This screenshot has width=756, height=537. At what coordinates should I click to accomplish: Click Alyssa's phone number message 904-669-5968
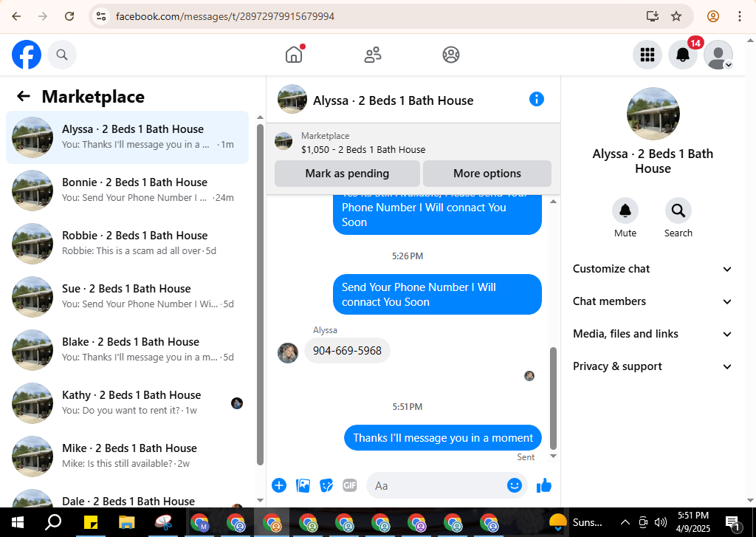(x=347, y=351)
